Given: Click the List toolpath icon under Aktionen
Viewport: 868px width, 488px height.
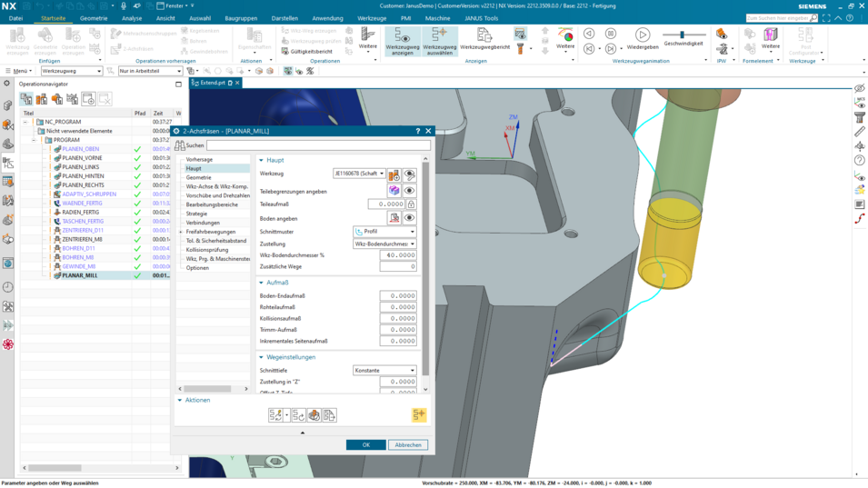Looking at the screenshot, I should point(329,415).
